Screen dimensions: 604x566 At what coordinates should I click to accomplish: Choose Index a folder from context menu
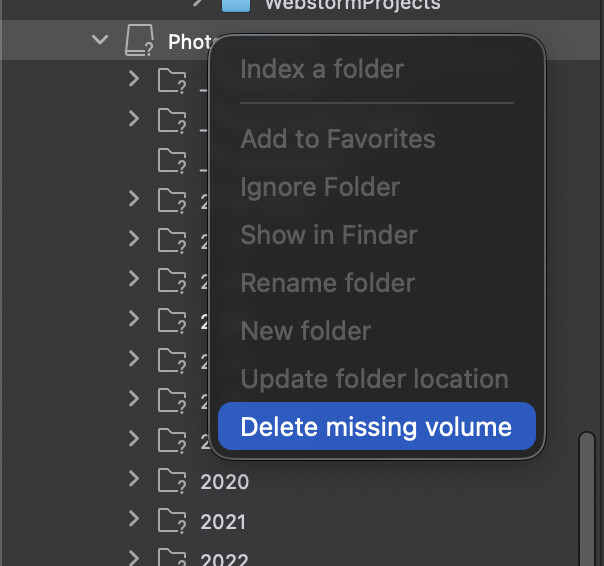tap(322, 69)
